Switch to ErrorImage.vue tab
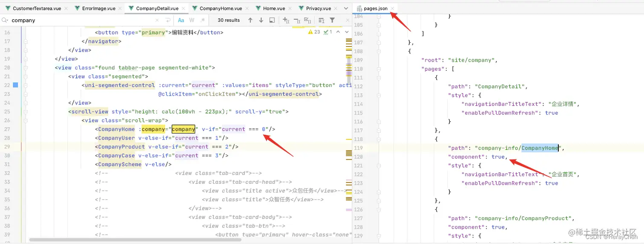 [x=99, y=8]
